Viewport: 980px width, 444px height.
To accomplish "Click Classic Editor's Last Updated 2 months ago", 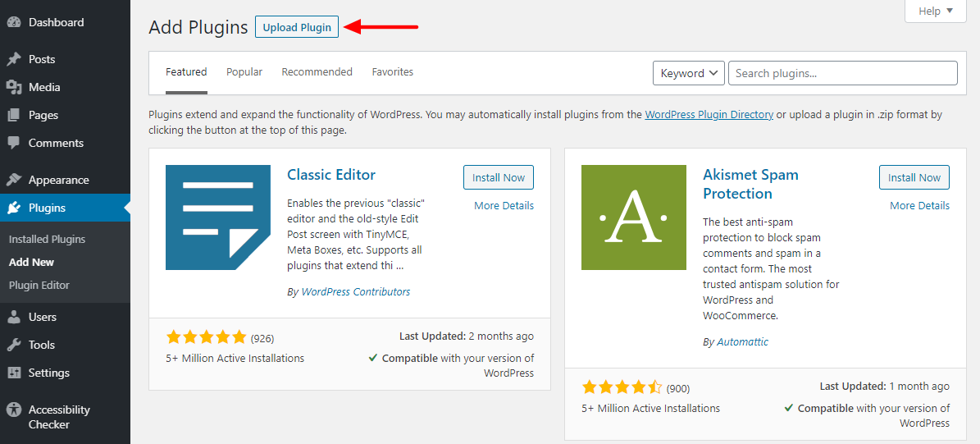I will point(467,336).
